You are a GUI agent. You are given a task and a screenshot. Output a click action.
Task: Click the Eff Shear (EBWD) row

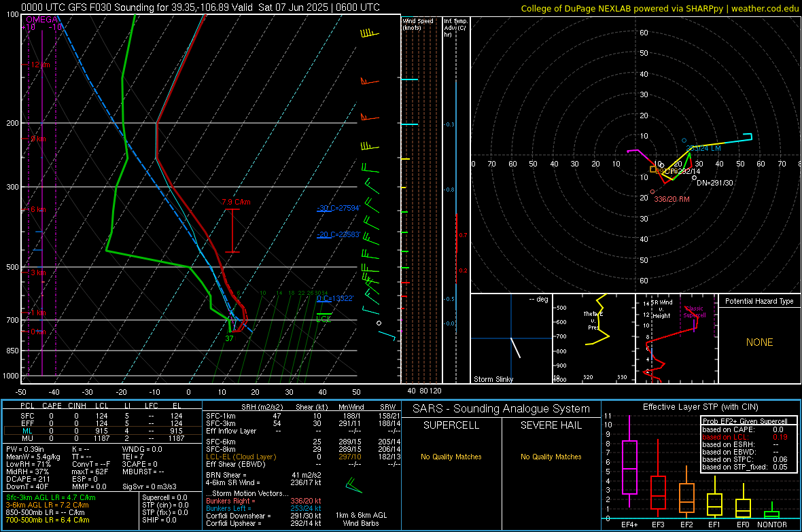coord(303,464)
